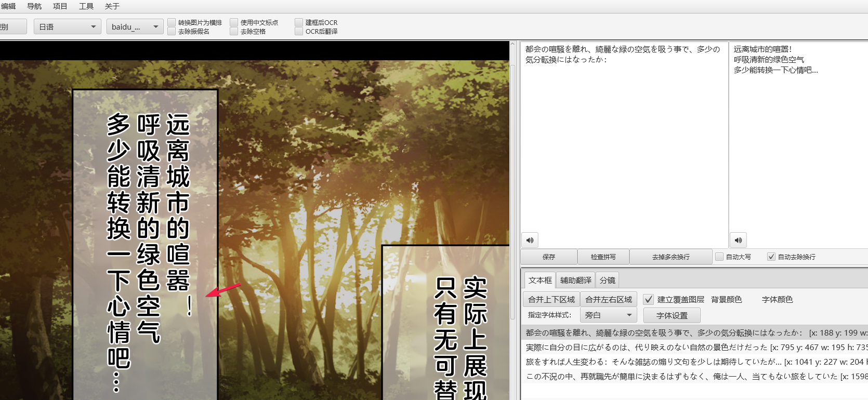Uncheck 建立覆盖图层 checkbox
Viewport: 868px width, 400px height.
(x=648, y=299)
